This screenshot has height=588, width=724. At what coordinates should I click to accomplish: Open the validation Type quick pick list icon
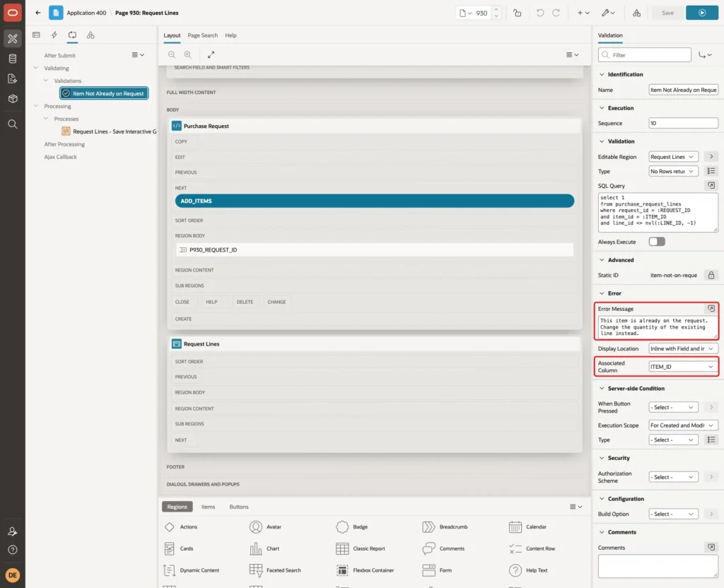coord(711,171)
